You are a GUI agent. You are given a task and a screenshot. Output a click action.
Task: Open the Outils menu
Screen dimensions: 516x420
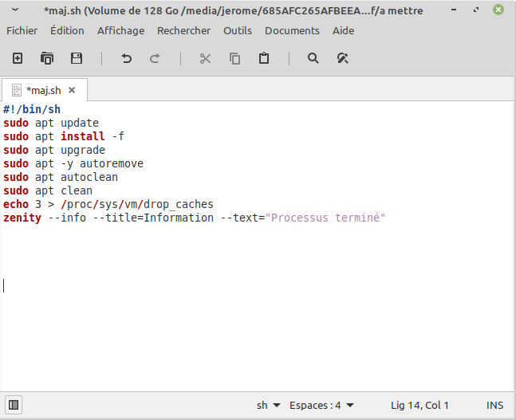[x=238, y=30]
